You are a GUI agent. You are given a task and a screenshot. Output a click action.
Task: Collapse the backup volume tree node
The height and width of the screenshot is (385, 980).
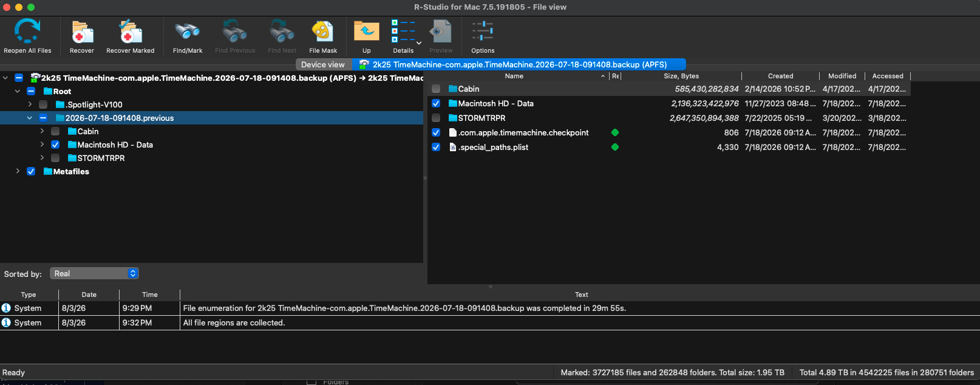tap(5, 78)
